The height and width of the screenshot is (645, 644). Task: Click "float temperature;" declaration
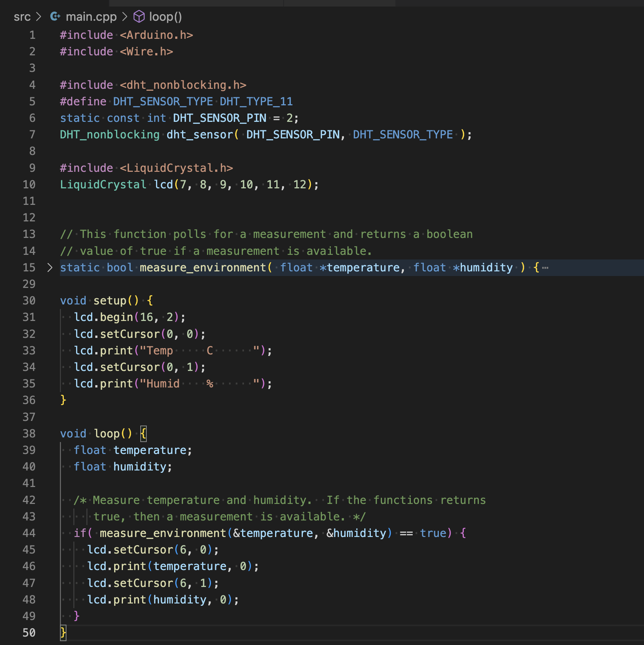(x=133, y=450)
